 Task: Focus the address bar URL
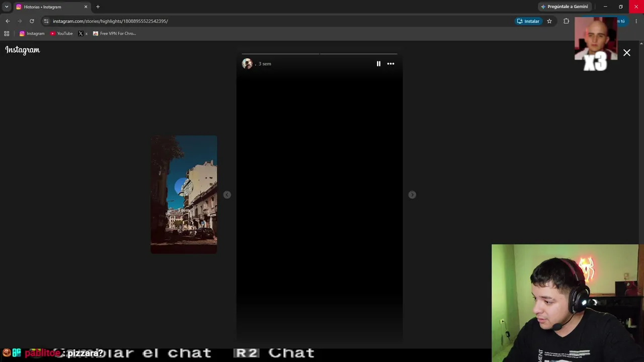tap(110, 21)
